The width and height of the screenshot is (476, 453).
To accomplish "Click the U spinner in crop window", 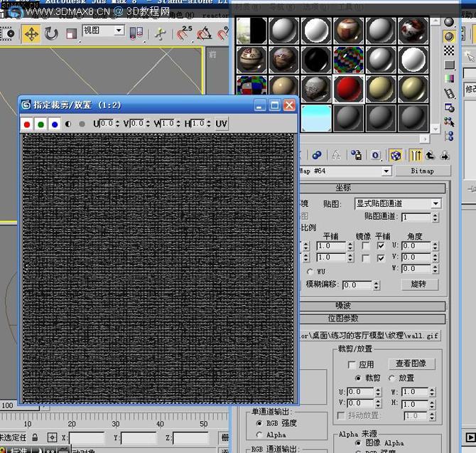I will point(117,123).
